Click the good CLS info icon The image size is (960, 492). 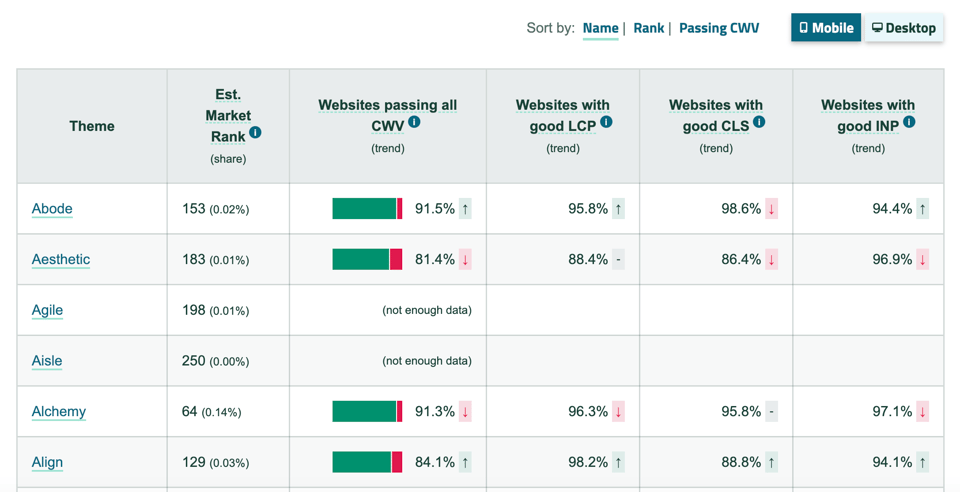click(759, 122)
